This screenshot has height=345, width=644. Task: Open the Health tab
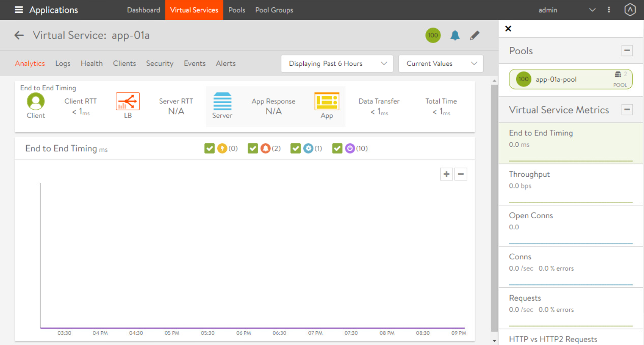[92, 64]
